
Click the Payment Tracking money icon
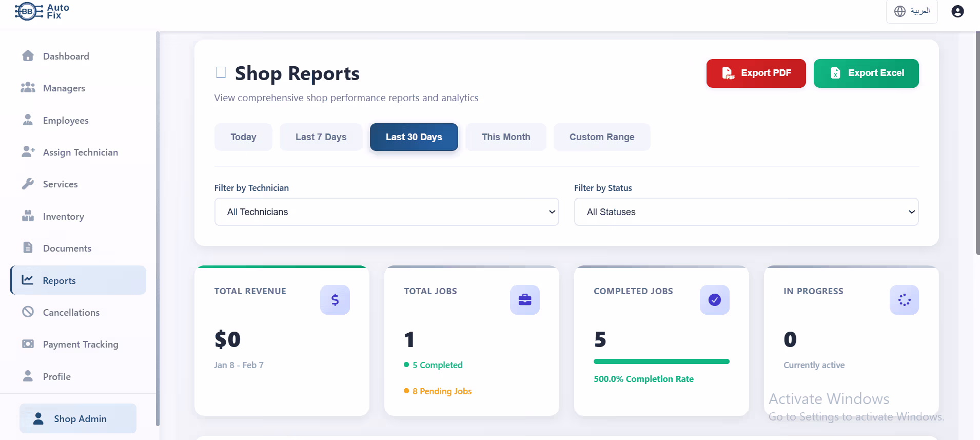pyautogui.click(x=28, y=344)
